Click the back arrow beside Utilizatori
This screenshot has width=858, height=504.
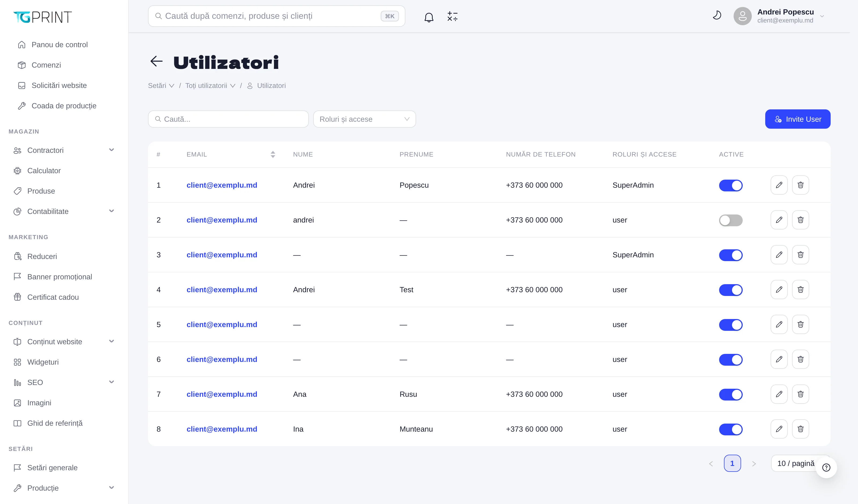pyautogui.click(x=156, y=61)
